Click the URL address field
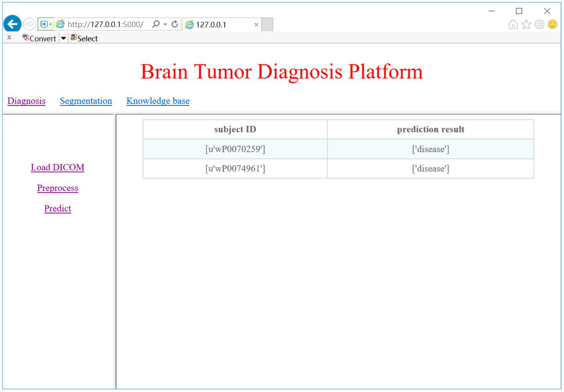 pos(105,24)
